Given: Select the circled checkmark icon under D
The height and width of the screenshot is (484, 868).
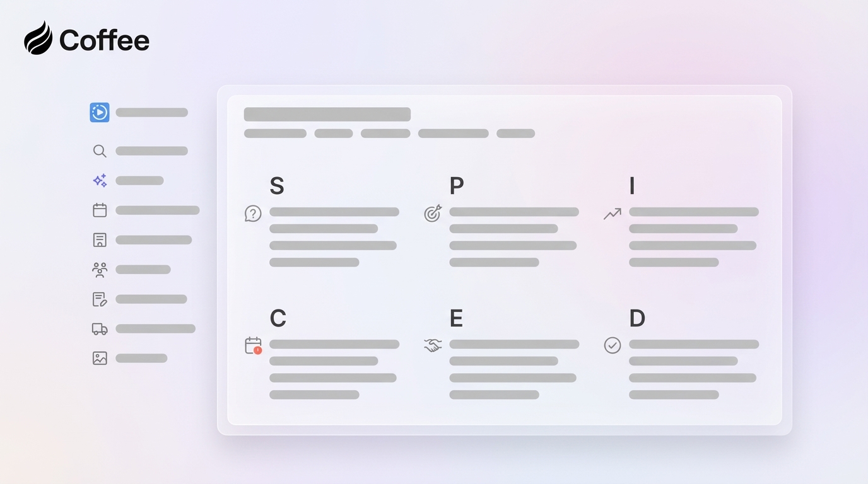Looking at the screenshot, I should pyautogui.click(x=613, y=345).
